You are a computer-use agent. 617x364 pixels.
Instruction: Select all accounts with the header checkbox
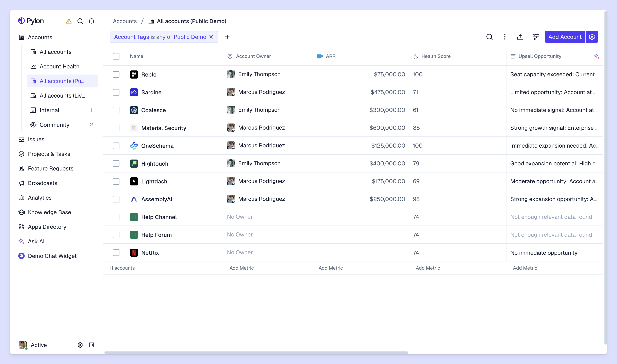coord(116,56)
